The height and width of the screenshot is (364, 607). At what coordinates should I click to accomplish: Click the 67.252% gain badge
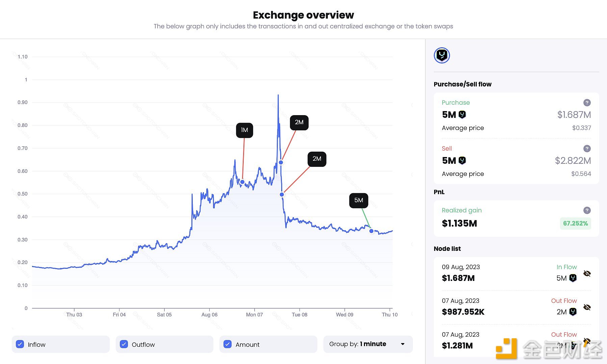point(575,224)
